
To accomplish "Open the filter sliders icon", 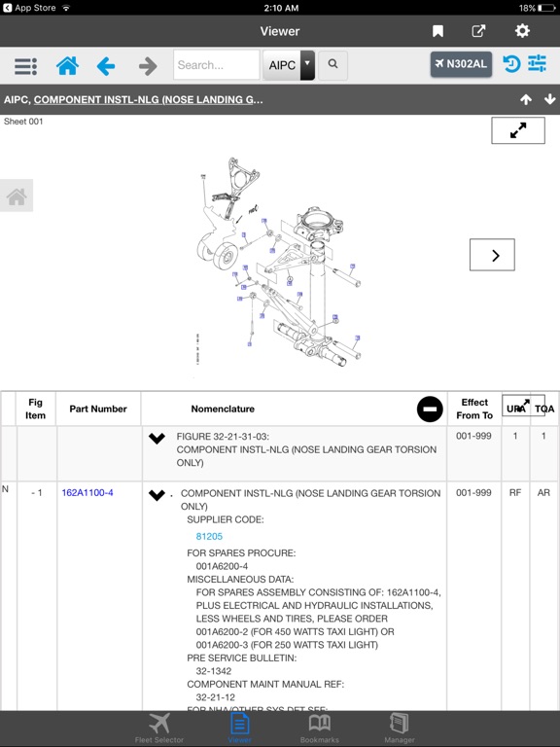I will click(537, 63).
